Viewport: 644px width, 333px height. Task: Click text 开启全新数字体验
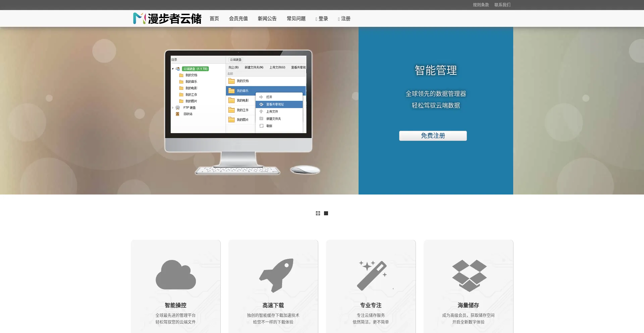point(468,322)
